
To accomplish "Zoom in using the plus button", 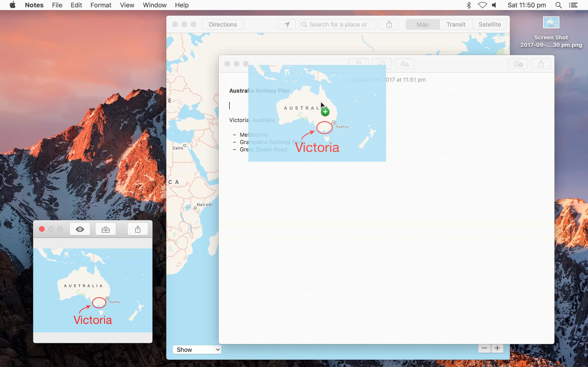I will point(497,348).
